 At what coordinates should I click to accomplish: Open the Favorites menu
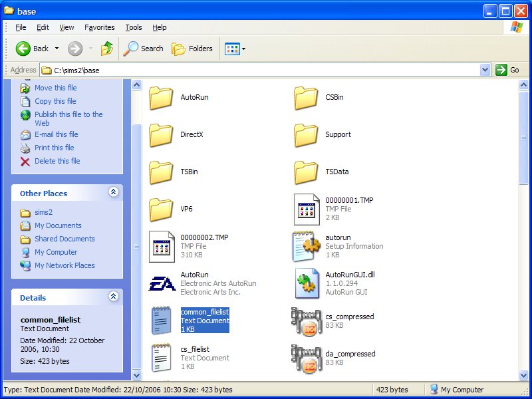(99, 27)
